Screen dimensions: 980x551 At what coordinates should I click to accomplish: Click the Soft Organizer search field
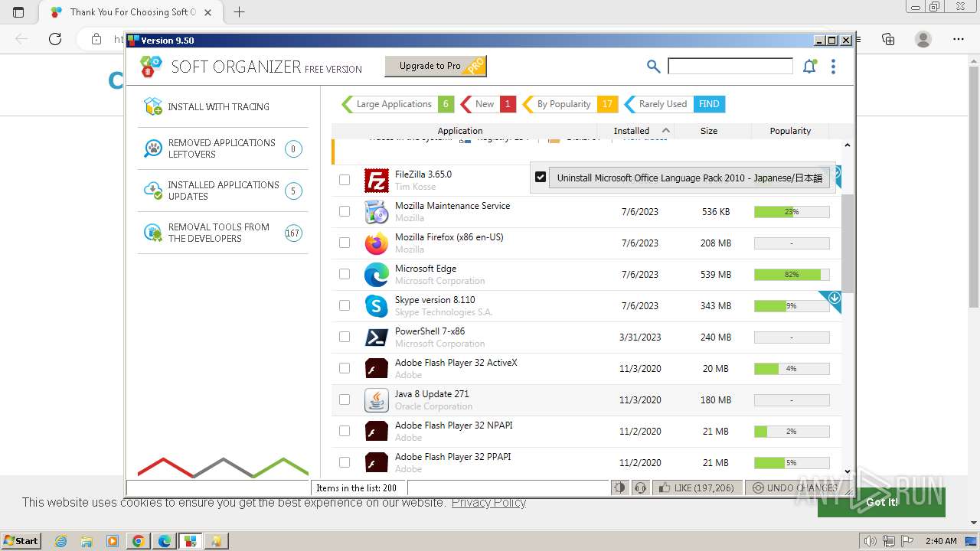(x=730, y=67)
